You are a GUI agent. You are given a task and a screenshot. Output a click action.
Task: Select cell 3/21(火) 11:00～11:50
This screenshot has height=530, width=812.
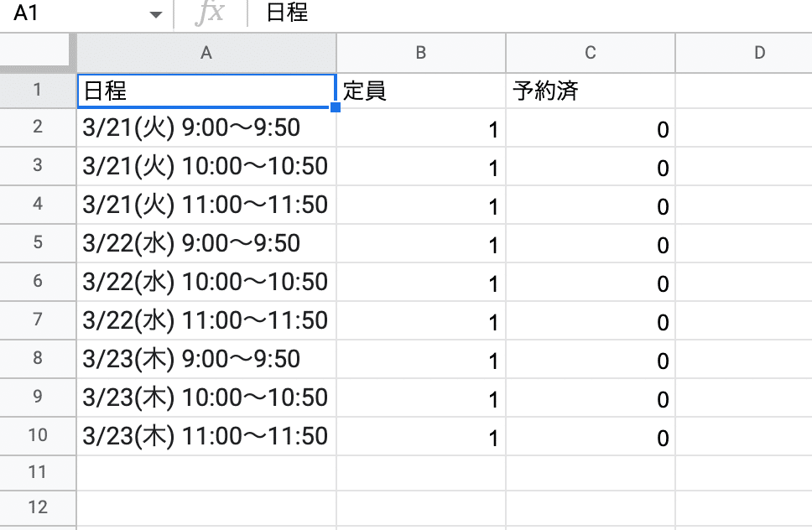(x=206, y=205)
